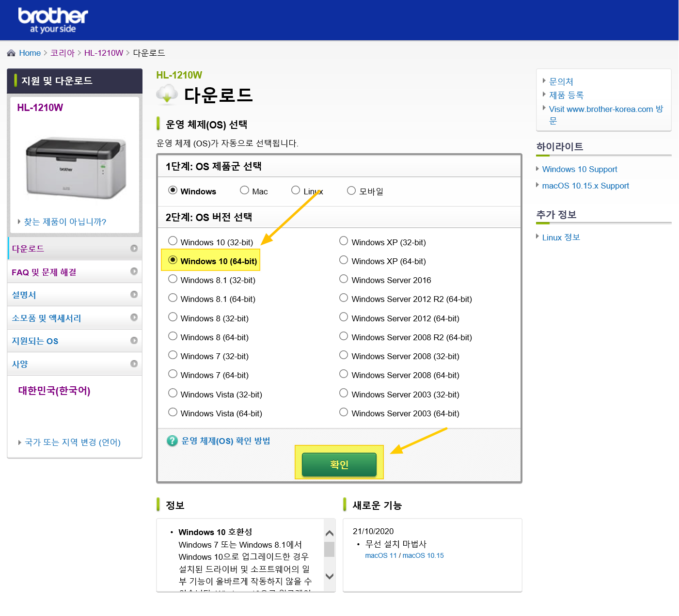Visit www.brother-korea.com link
The height and width of the screenshot is (616, 679).
coord(606,115)
